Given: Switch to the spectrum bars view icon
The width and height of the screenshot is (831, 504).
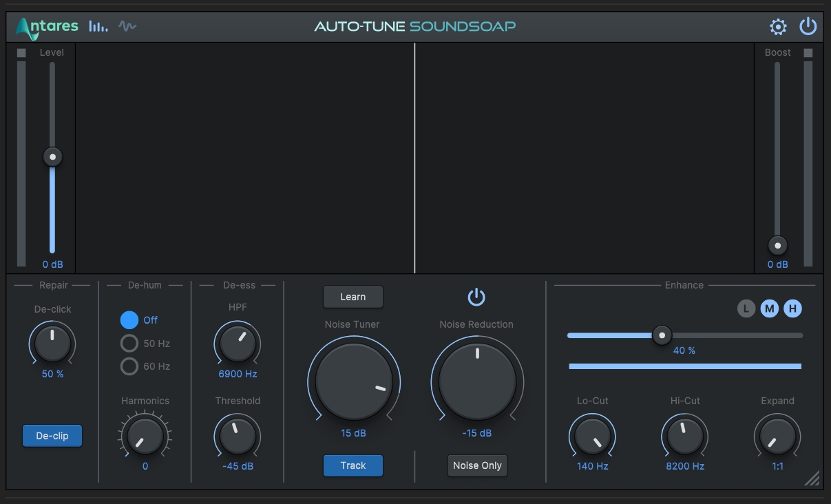Looking at the screenshot, I should (98, 27).
